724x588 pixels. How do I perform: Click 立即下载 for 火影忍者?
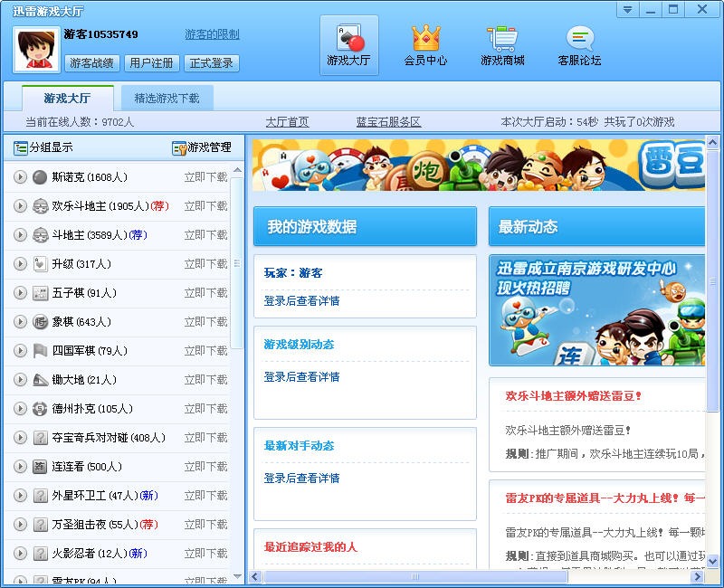pyautogui.click(x=206, y=554)
